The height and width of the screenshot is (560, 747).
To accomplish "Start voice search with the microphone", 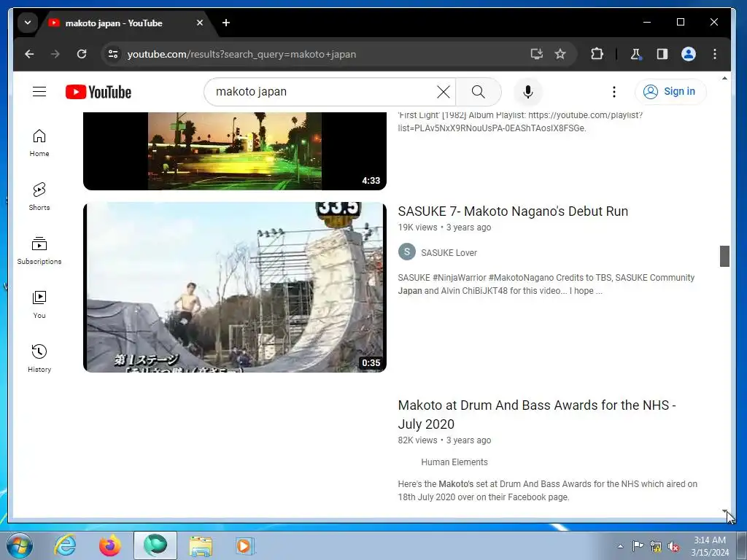I will coord(528,92).
